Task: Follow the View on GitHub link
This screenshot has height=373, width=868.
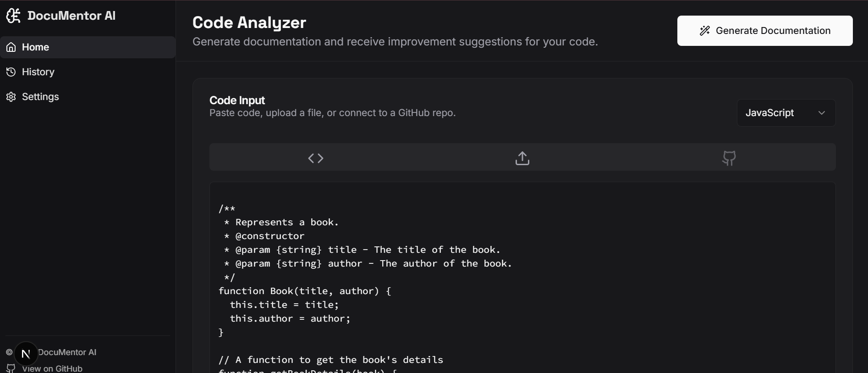Action: [52, 368]
